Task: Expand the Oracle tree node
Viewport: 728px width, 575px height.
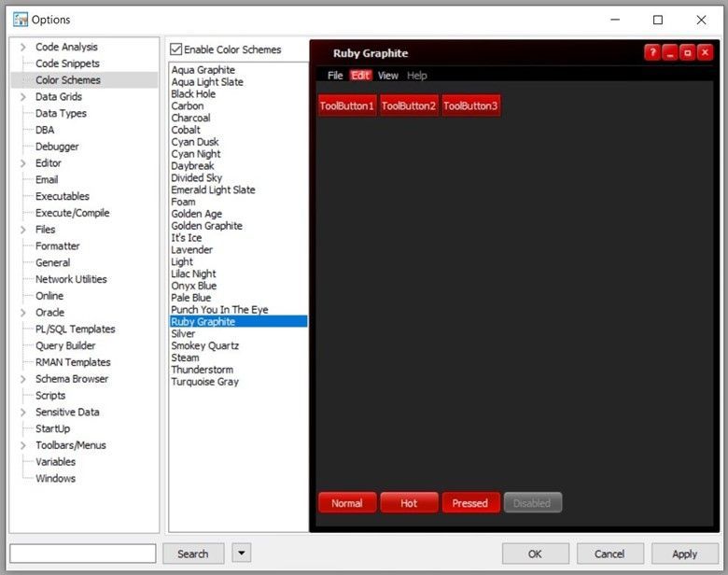Action: coord(23,313)
